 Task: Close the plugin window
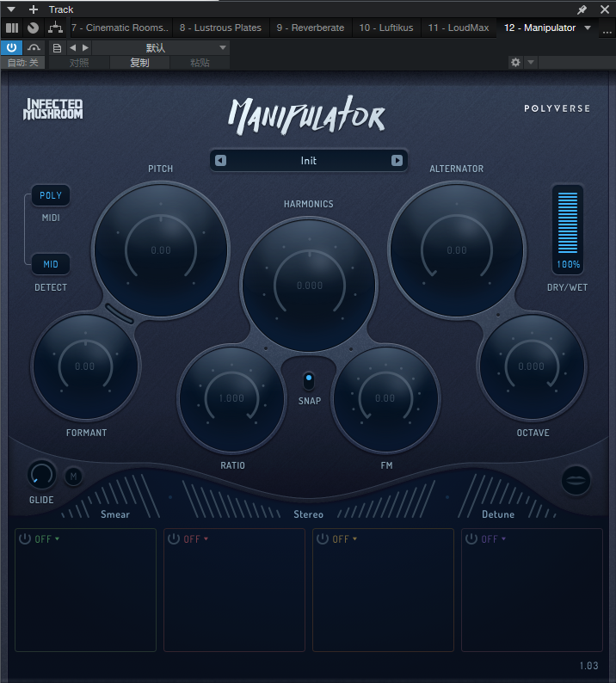coord(605,9)
